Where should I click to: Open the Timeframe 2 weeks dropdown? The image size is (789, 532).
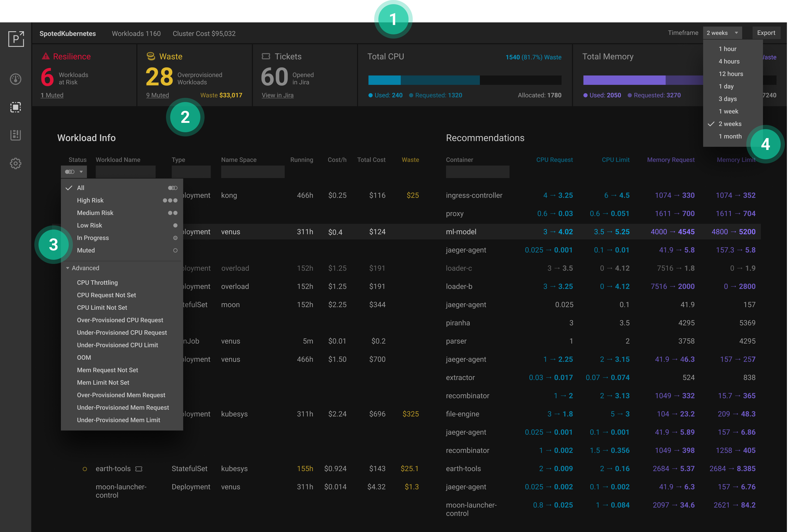tap(722, 33)
